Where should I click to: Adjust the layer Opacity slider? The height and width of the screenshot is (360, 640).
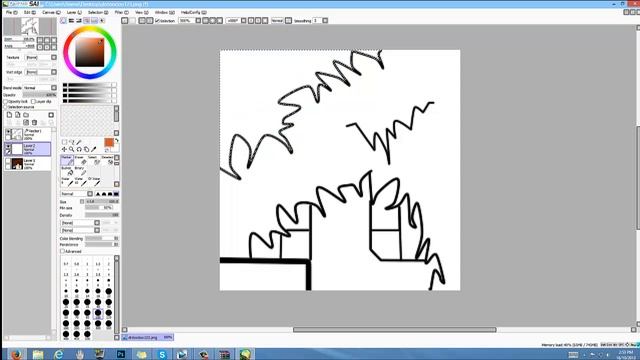pos(40,95)
